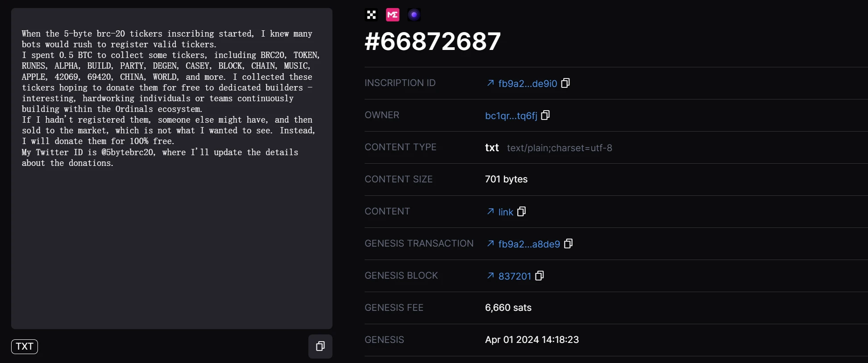The height and width of the screenshot is (363, 868).
Task: Copy the owner address bc1qr...tq6fj
Action: pos(545,115)
